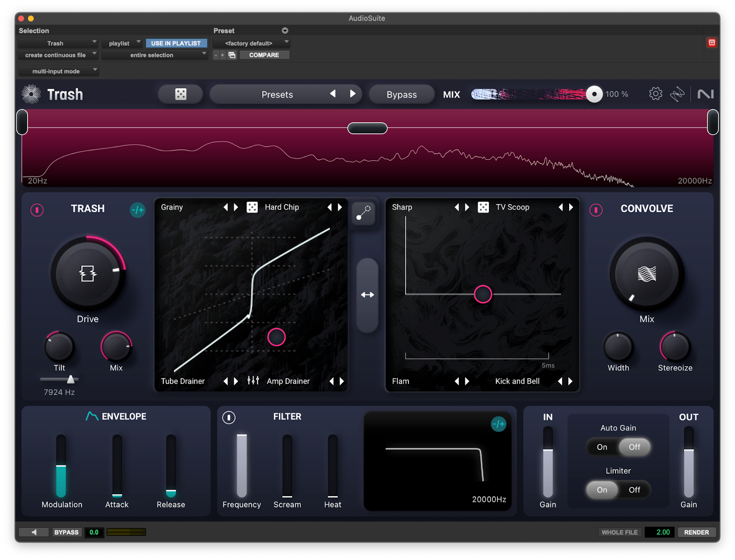
Task: Click the Drive knob
Action: [x=87, y=273]
